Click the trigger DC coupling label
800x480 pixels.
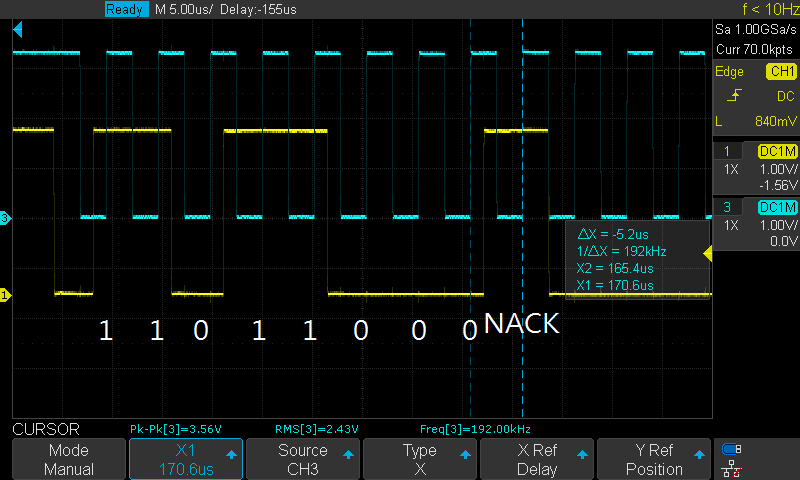786,96
